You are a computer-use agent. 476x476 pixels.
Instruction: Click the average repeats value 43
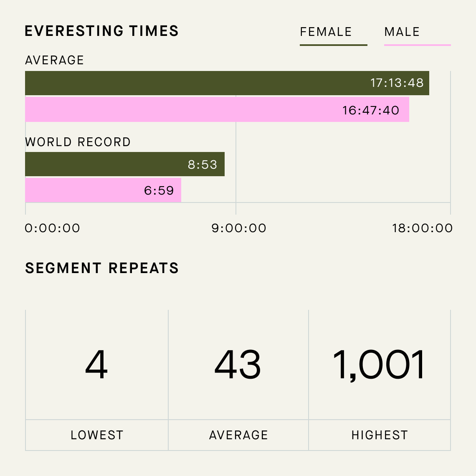point(238,364)
